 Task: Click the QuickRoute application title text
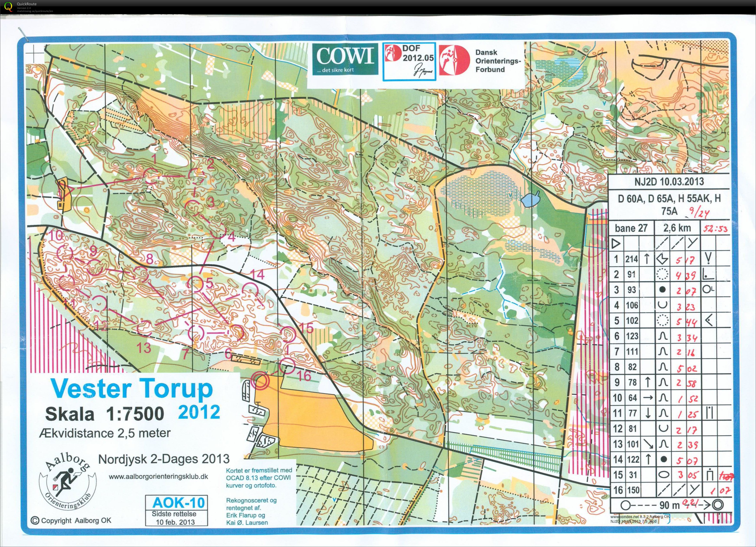(x=27, y=4)
